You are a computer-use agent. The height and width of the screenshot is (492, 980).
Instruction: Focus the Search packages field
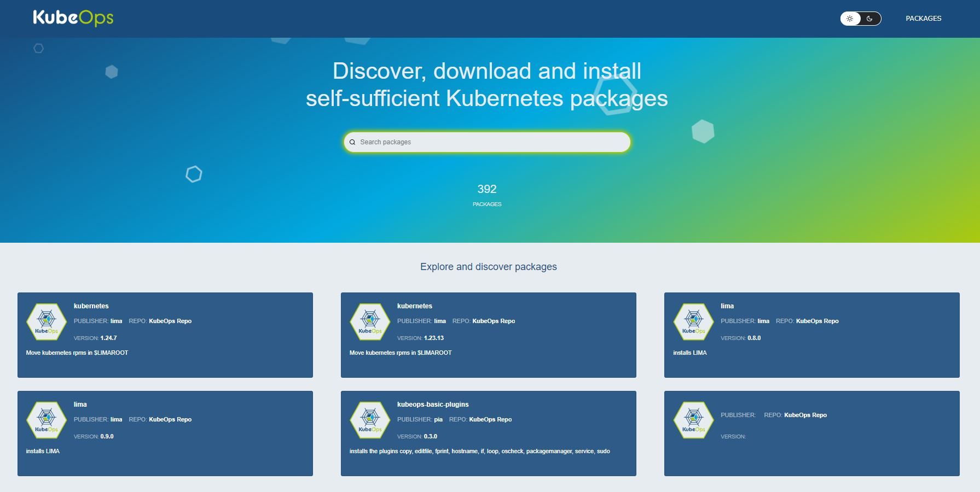(487, 142)
